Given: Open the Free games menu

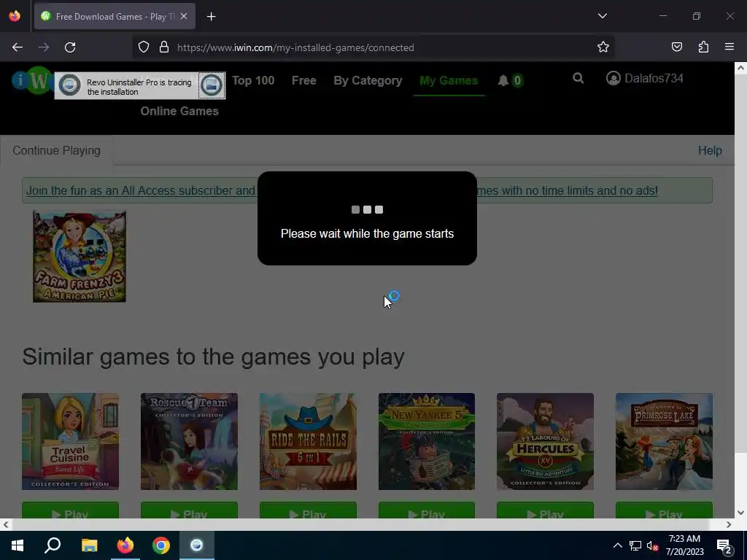Looking at the screenshot, I should [304, 80].
